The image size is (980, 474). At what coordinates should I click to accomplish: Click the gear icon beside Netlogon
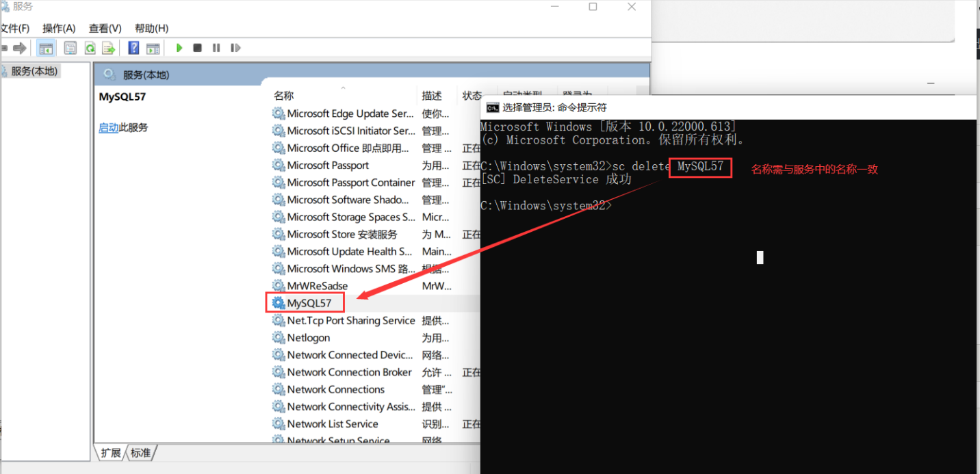(279, 338)
